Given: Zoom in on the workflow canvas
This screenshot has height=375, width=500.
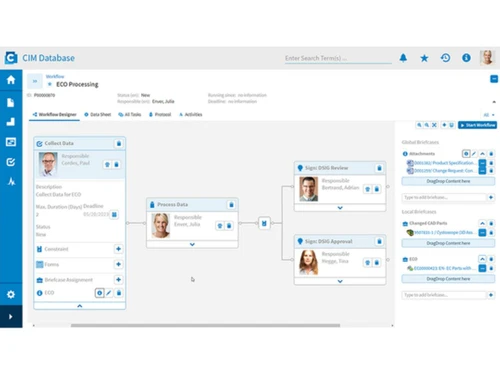Looking at the screenshot, I should [419, 125].
